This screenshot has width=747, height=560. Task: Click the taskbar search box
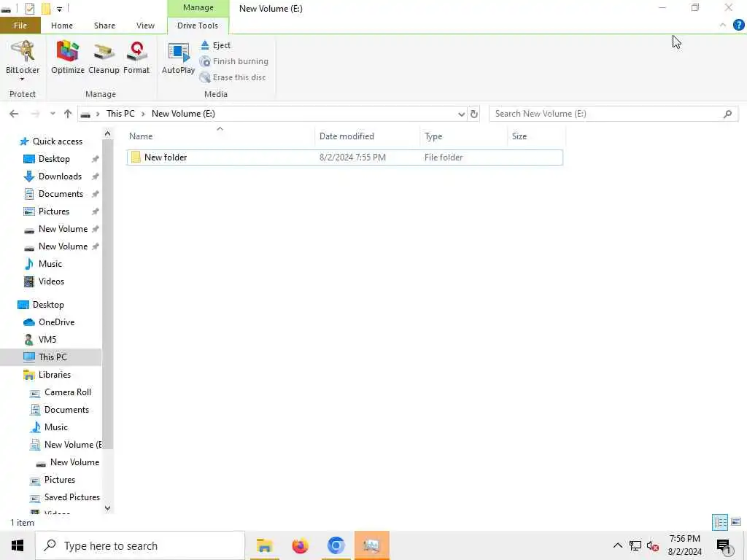pos(140,545)
